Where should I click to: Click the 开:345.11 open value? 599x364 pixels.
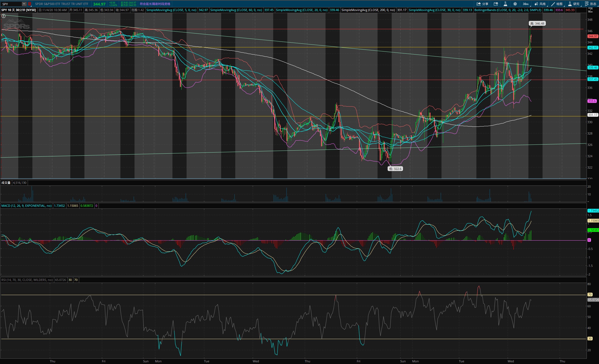(x=76, y=10)
